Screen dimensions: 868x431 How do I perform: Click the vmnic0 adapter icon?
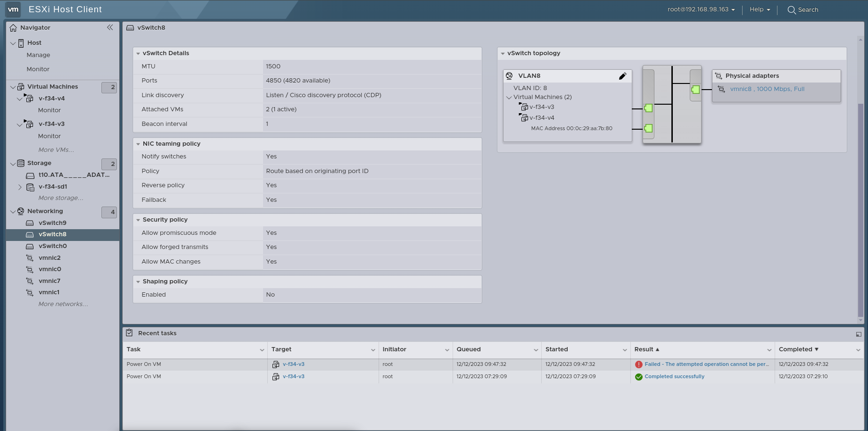[30, 269]
